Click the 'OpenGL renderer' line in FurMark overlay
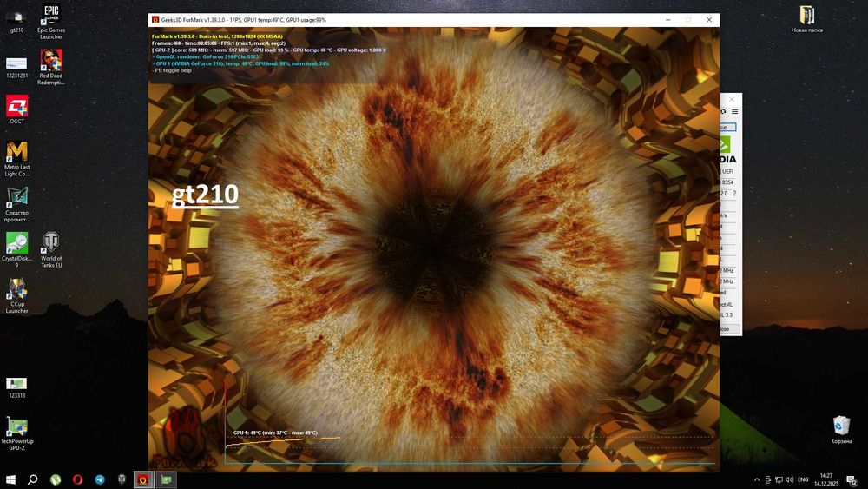This screenshot has height=489, width=868. 206,56
